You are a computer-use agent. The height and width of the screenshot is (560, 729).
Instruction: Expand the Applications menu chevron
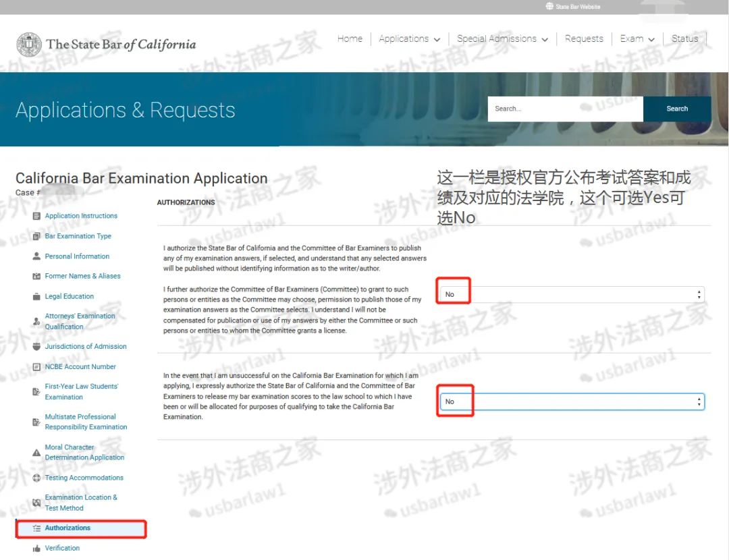click(x=437, y=40)
